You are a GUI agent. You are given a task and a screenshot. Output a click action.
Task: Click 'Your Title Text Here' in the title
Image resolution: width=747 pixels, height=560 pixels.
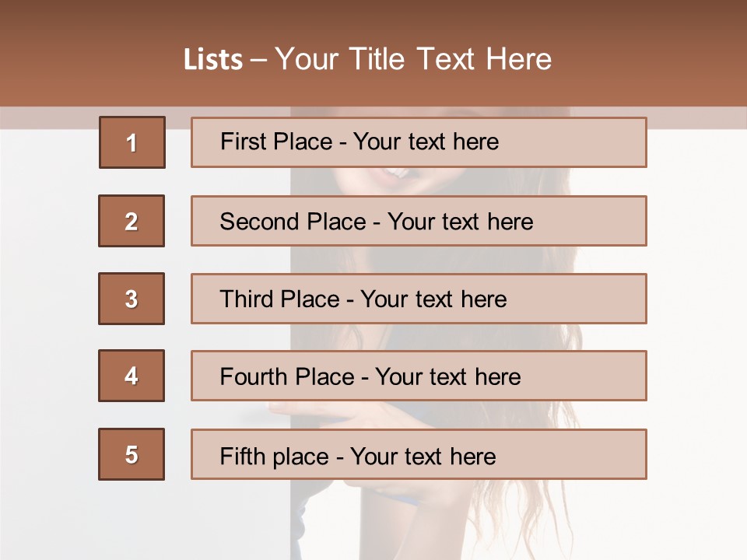413,59
